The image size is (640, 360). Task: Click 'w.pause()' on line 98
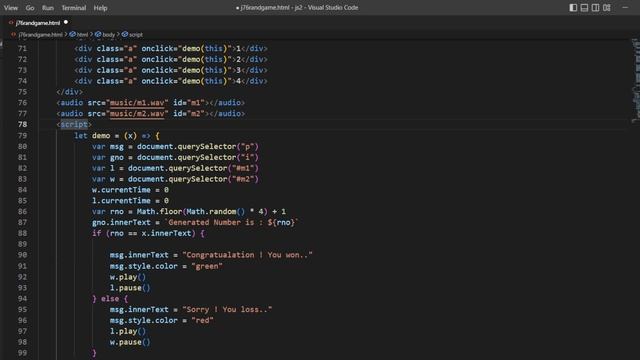pyautogui.click(x=130, y=342)
